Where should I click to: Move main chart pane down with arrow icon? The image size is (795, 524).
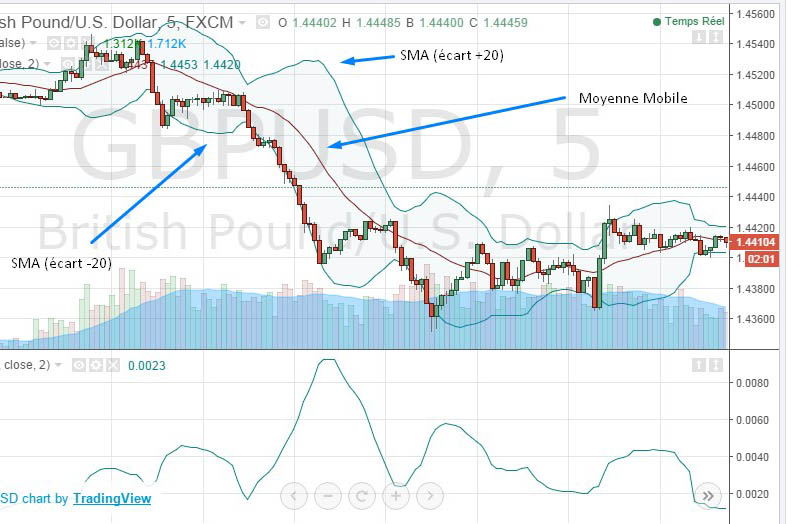point(699,37)
